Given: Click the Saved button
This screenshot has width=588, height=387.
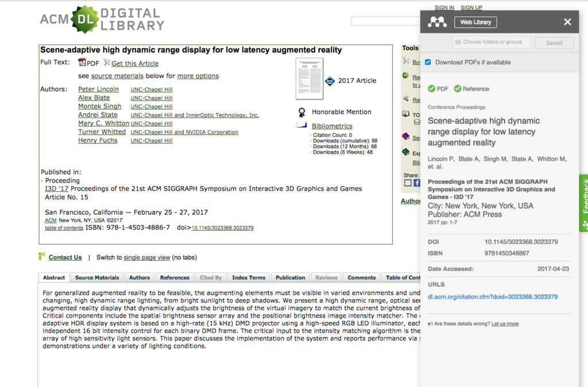Looking at the screenshot, I should point(554,42).
